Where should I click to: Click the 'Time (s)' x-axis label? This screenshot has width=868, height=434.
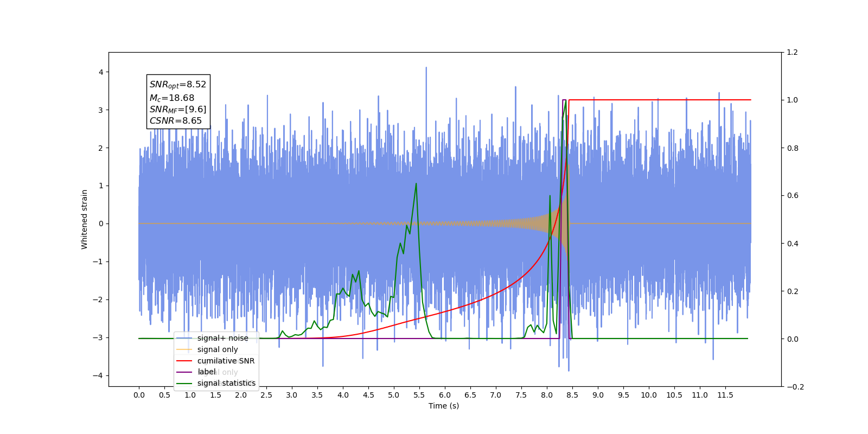(444, 406)
